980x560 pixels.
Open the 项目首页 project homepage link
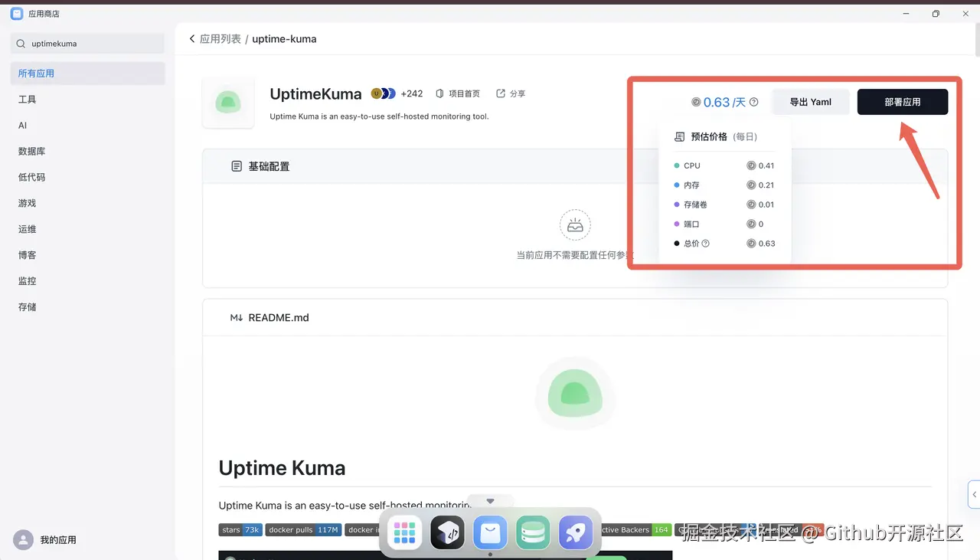point(458,93)
